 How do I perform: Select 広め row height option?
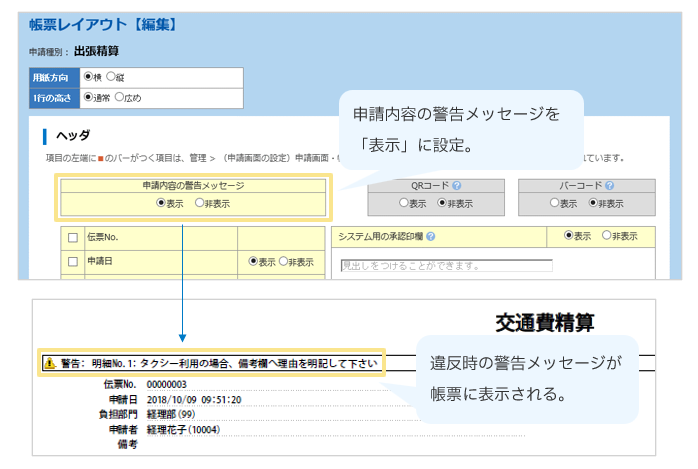pos(120,98)
